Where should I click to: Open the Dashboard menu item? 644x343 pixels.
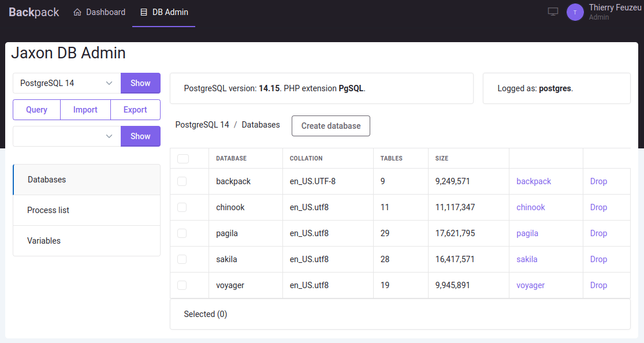point(99,12)
